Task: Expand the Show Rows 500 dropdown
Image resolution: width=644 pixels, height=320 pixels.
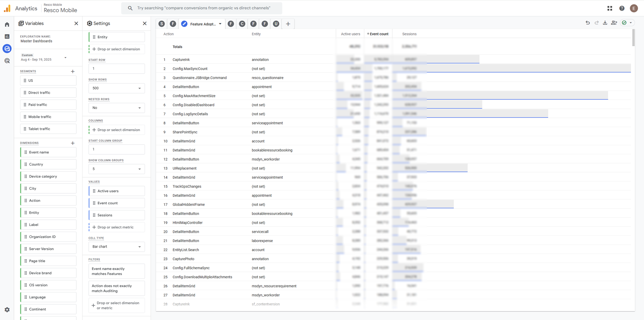Action: (116, 88)
